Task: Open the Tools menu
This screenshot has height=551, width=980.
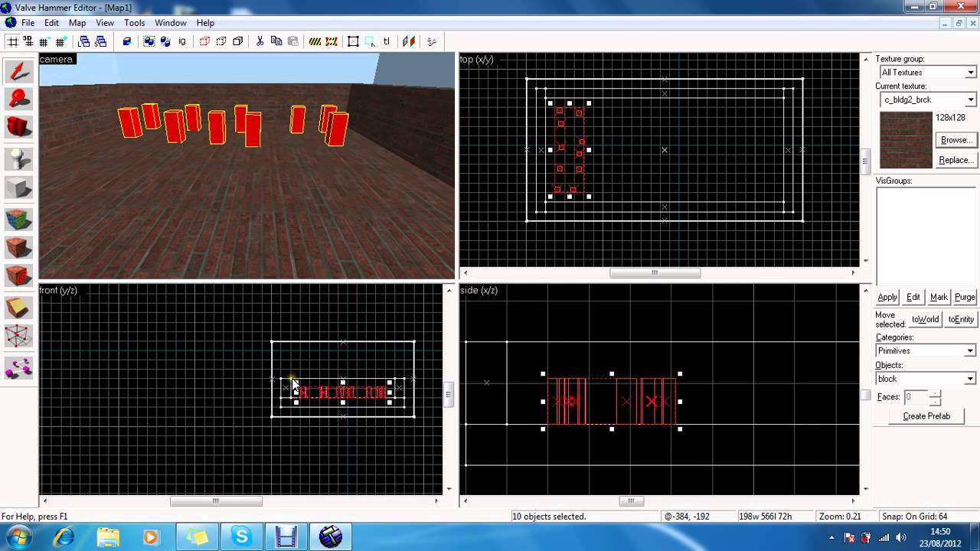Action: point(135,23)
